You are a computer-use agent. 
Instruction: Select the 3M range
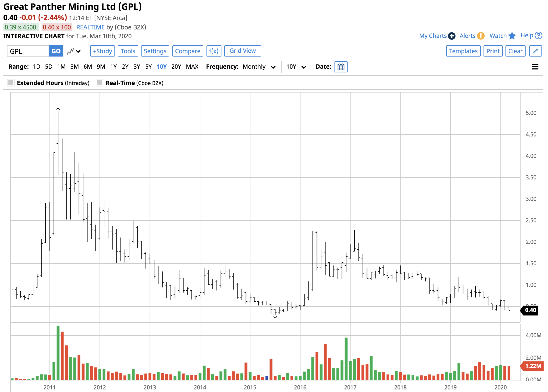[75, 67]
